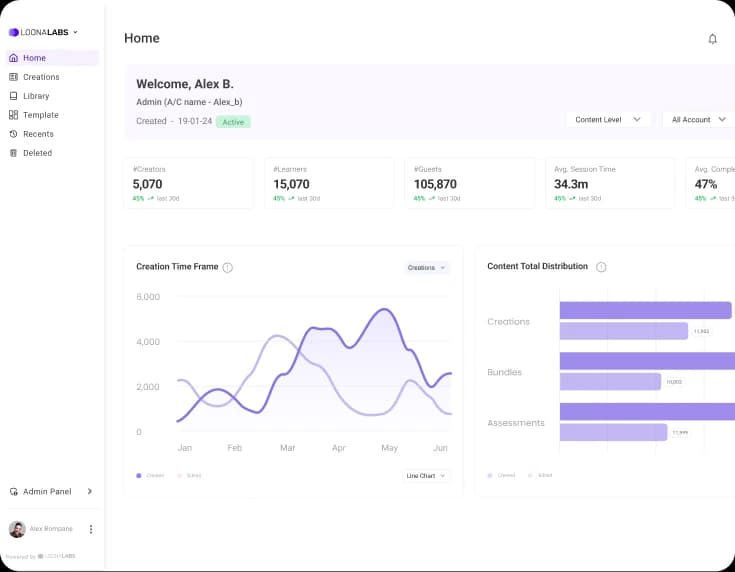Toggle Created legend under Content Distribution chart
Image resolution: width=735 pixels, height=572 pixels.
click(x=501, y=475)
